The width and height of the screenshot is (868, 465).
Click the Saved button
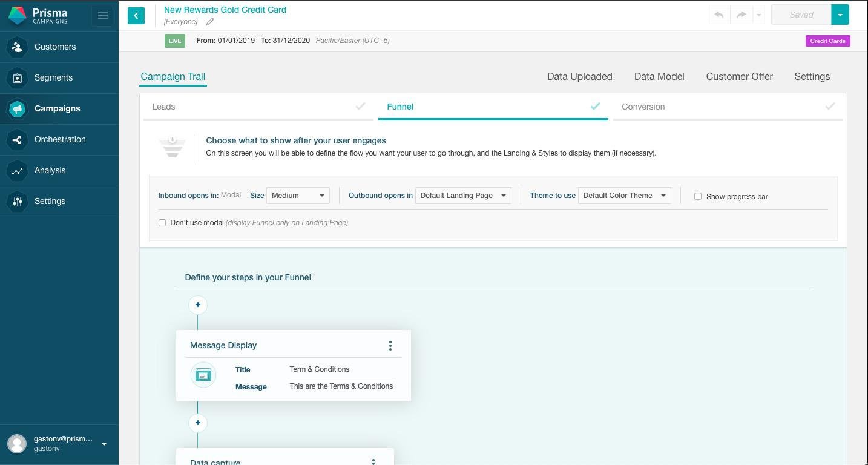click(x=801, y=15)
